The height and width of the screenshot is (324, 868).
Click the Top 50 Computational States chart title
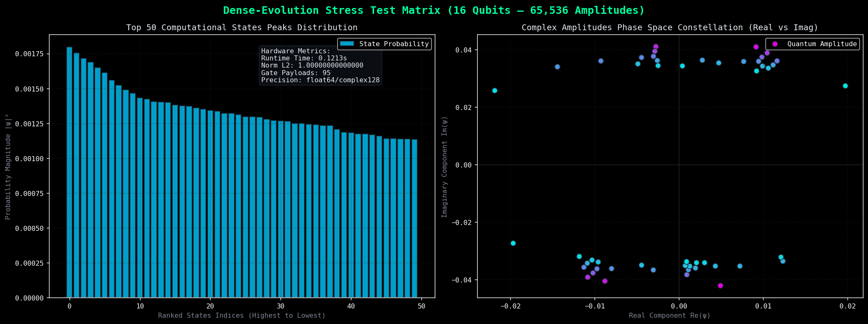242,28
